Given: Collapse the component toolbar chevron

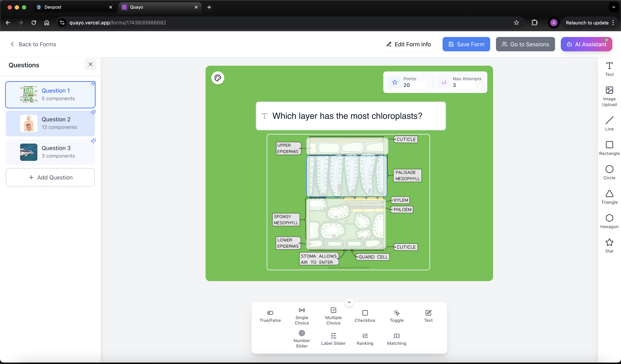Looking at the screenshot, I should coord(349,302).
